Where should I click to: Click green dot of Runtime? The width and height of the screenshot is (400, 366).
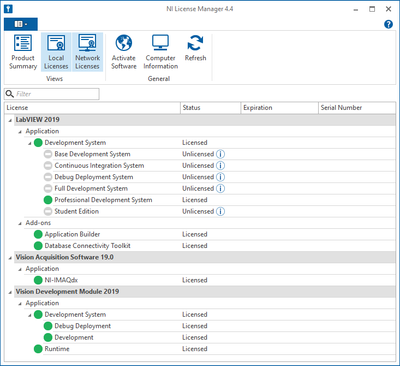[x=38, y=349]
